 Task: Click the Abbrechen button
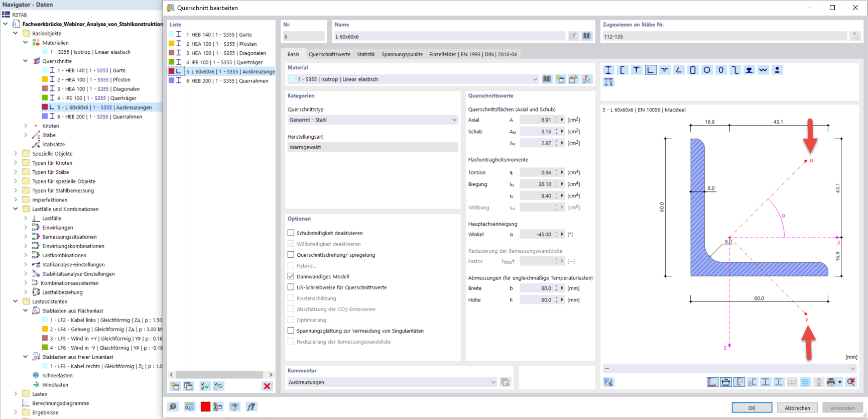(x=797, y=407)
